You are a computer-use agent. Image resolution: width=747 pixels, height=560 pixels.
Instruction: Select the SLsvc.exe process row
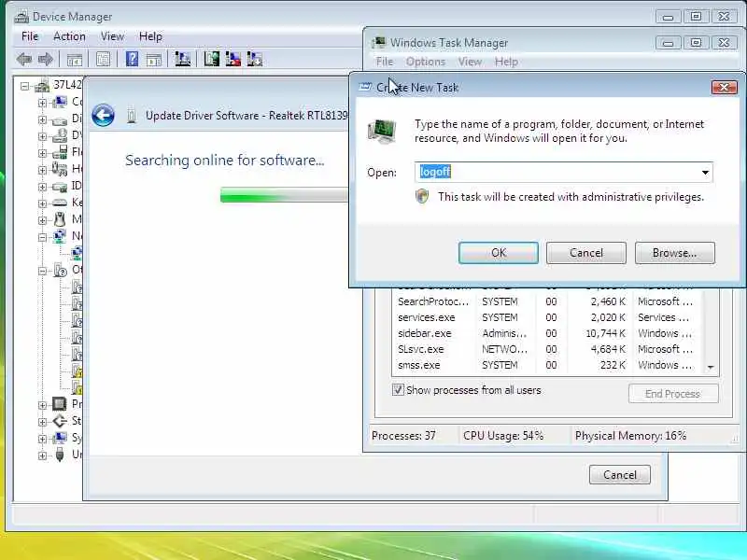548,349
